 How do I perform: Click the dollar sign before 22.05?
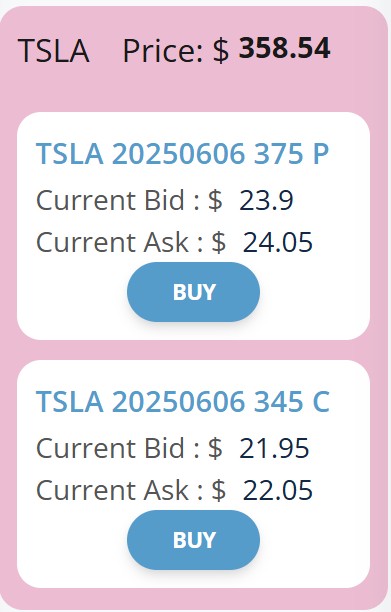(x=219, y=490)
